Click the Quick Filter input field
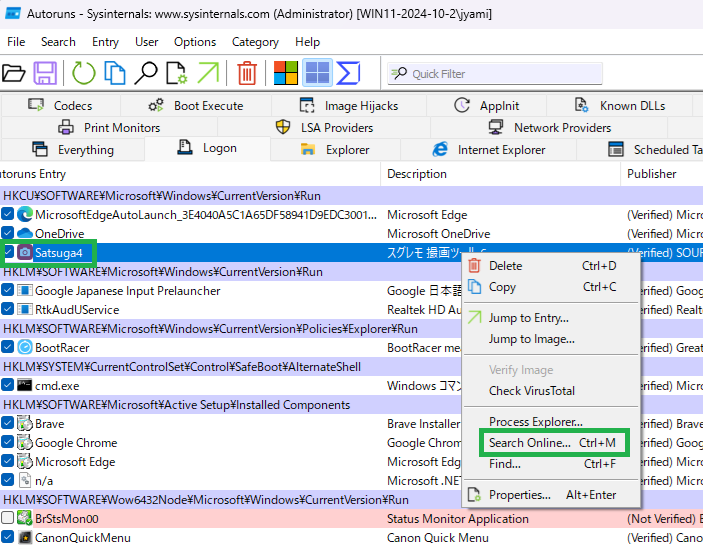Screen dimensions: 703x549 (495, 73)
